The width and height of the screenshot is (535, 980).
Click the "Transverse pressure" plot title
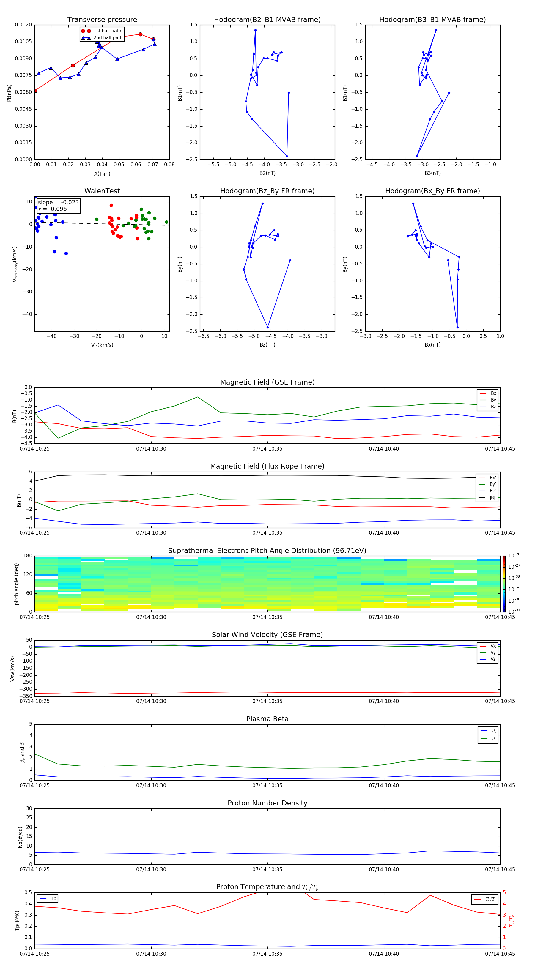pyautogui.click(x=102, y=20)
